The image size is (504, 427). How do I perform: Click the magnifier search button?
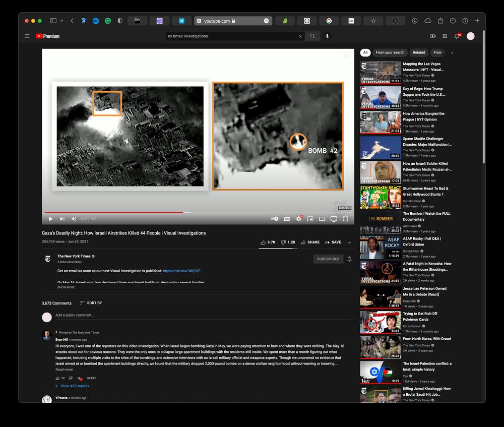312,36
